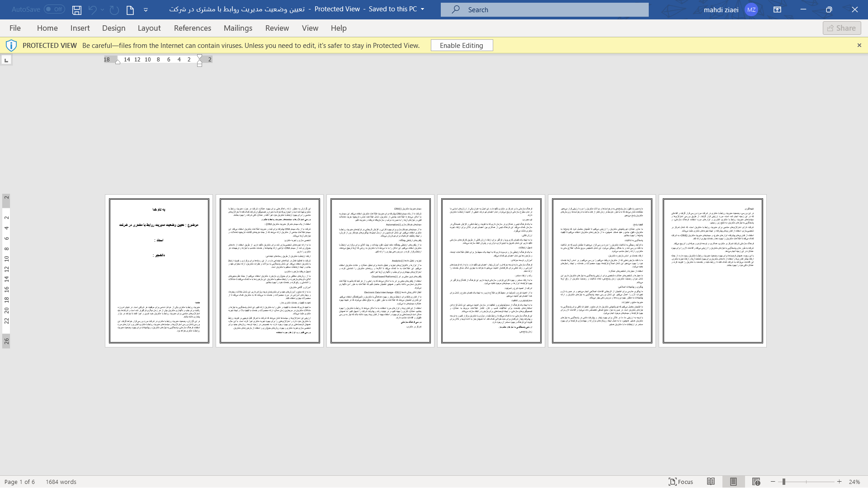Viewport: 868px width, 488px height.
Task: Select page 1 cover page thumbnail
Action: [x=159, y=271]
